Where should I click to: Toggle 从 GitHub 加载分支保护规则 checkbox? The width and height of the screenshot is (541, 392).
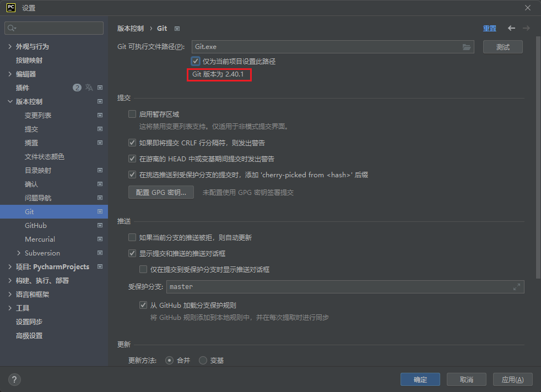coord(143,305)
